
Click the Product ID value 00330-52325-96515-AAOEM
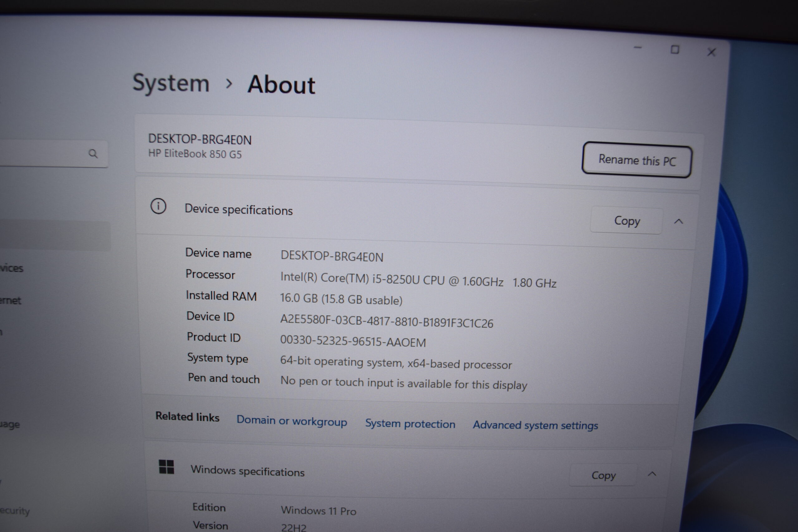(x=353, y=341)
